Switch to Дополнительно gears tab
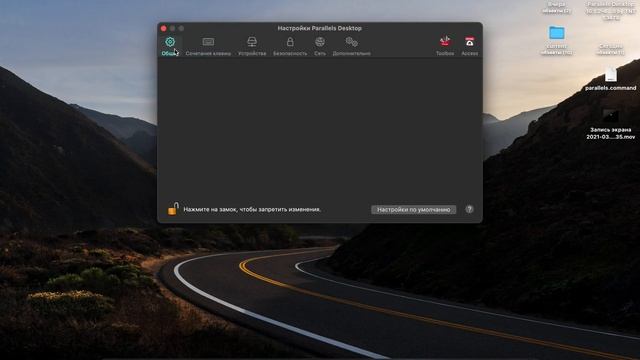The width and height of the screenshot is (640, 360). (x=351, y=46)
